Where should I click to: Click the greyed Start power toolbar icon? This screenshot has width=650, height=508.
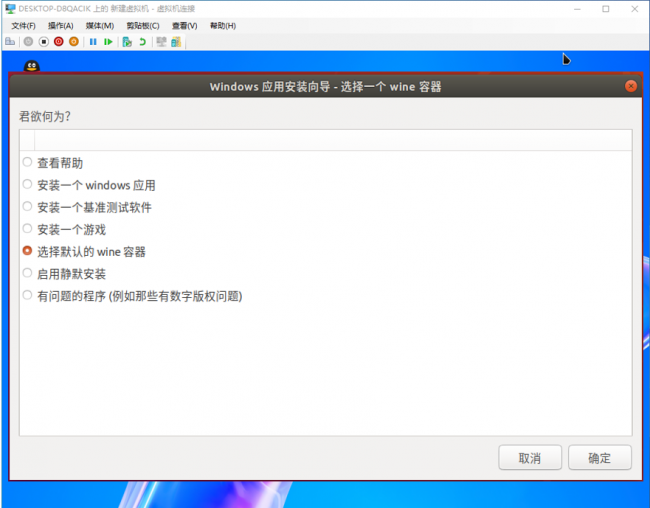(x=28, y=41)
